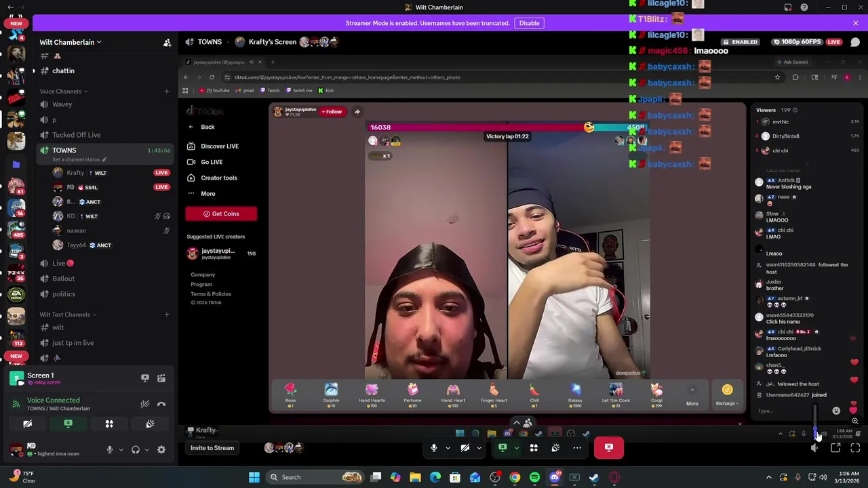
Task: Stop streaming icon beside Screen 1
Action: click(x=144, y=378)
